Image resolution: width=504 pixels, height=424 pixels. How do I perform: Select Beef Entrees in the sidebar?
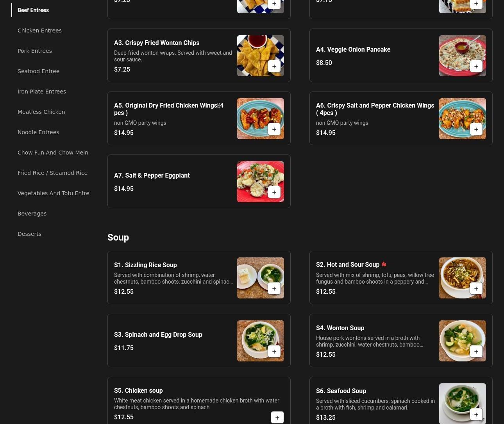tap(33, 10)
